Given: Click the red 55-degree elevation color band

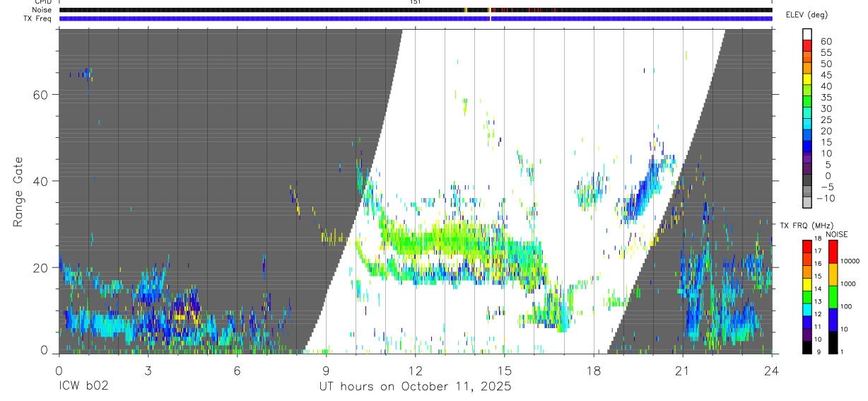Looking at the screenshot, I should (x=807, y=47).
